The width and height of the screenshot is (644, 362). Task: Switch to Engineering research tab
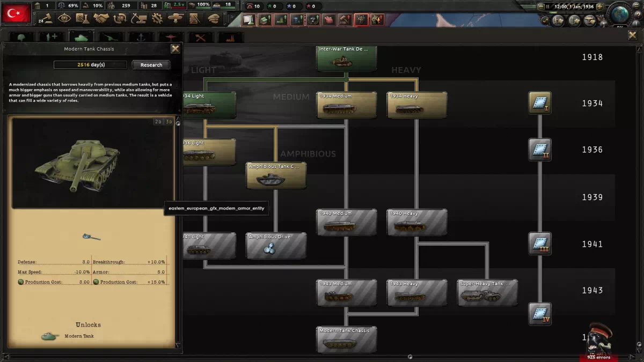coord(201,38)
